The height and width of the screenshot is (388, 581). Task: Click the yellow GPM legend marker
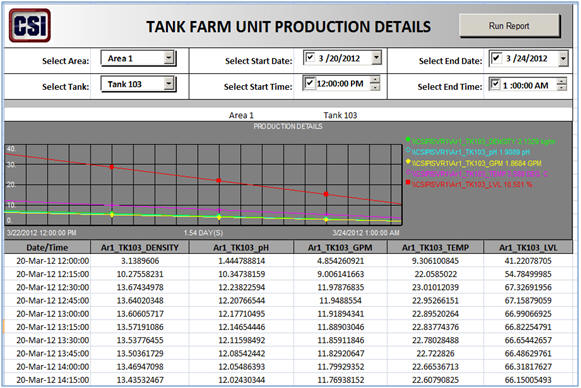click(x=408, y=162)
